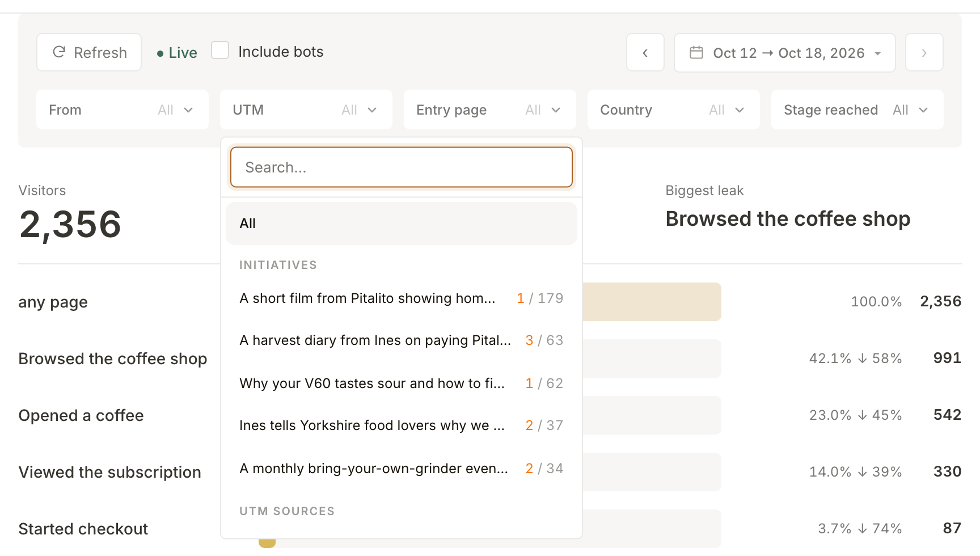The image size is (980, 556).
Task: Click the Live status indicator
Action: tap(177, 53)
